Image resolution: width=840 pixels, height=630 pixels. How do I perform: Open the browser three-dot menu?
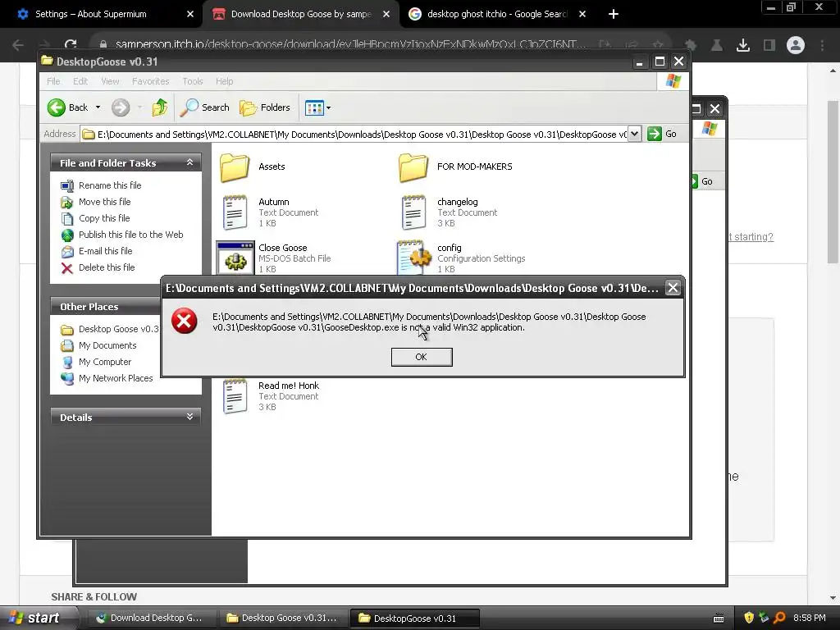click(x=822, y=45)
